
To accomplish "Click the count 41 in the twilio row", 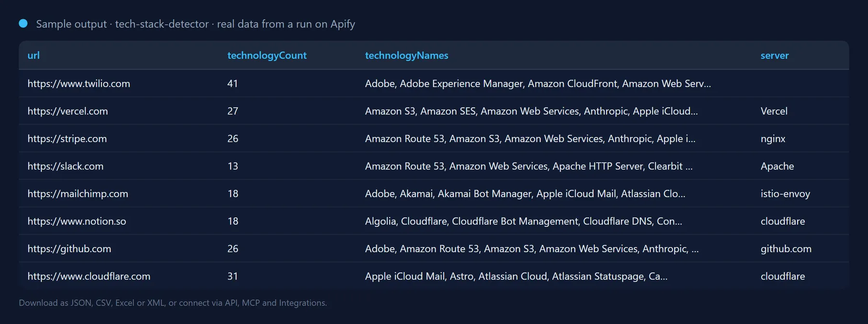I will pyautogui.click(x=232, y=84).
